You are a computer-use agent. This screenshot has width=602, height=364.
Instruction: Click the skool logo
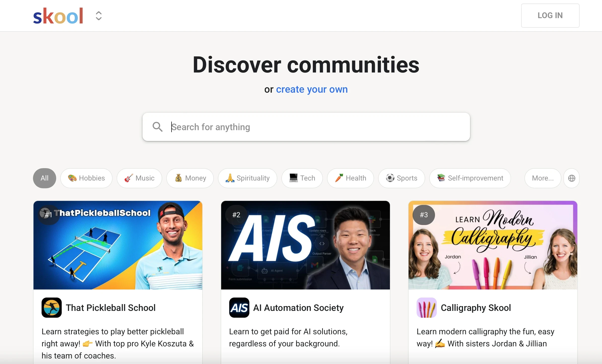pyautogui.click(x=58, y=16)
